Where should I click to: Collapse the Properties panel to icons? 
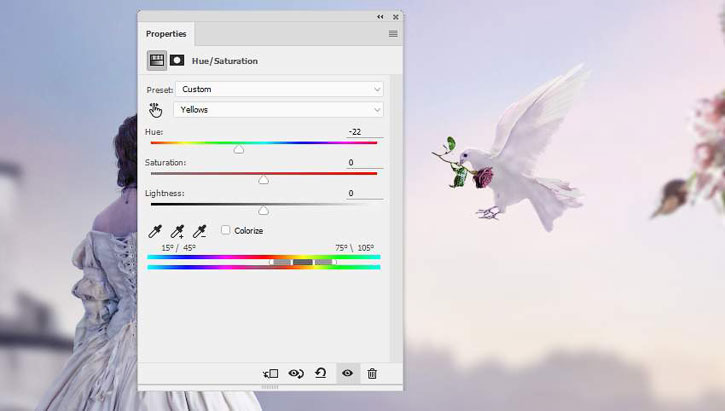click(380, 17)
